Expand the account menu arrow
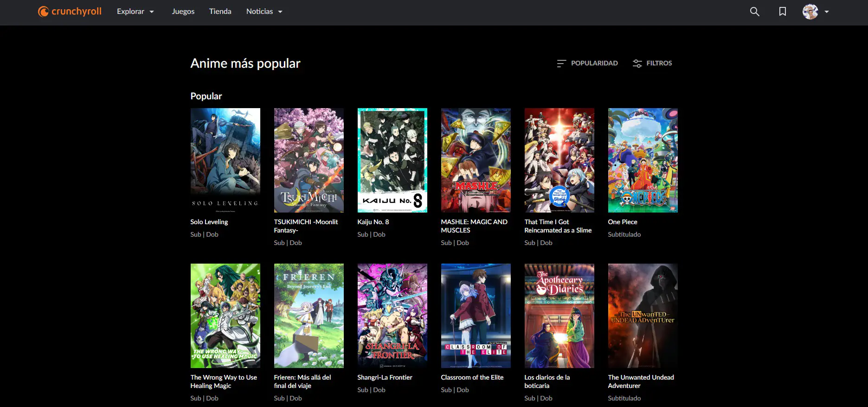Screen dimensions: 868x407 coord(827,12)
